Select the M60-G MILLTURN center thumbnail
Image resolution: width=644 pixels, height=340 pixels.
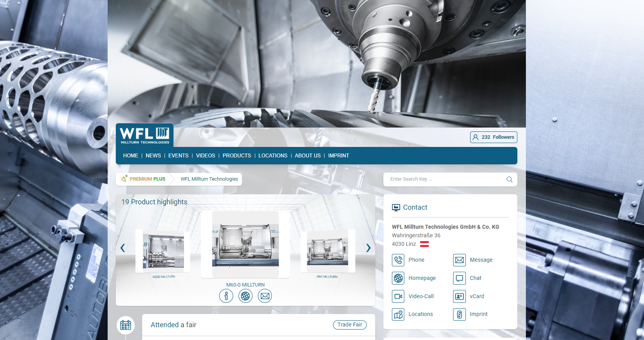[x=246, y=244]
